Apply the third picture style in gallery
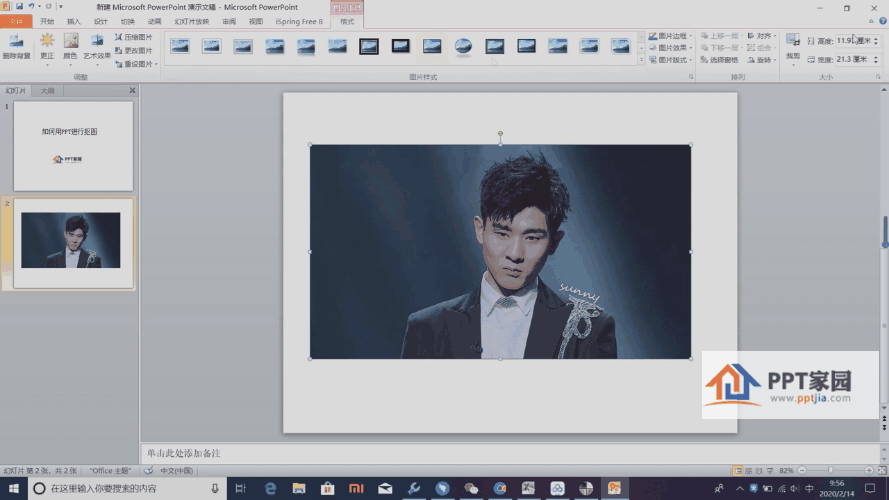889x500 pixels. (x=243, y=46)
